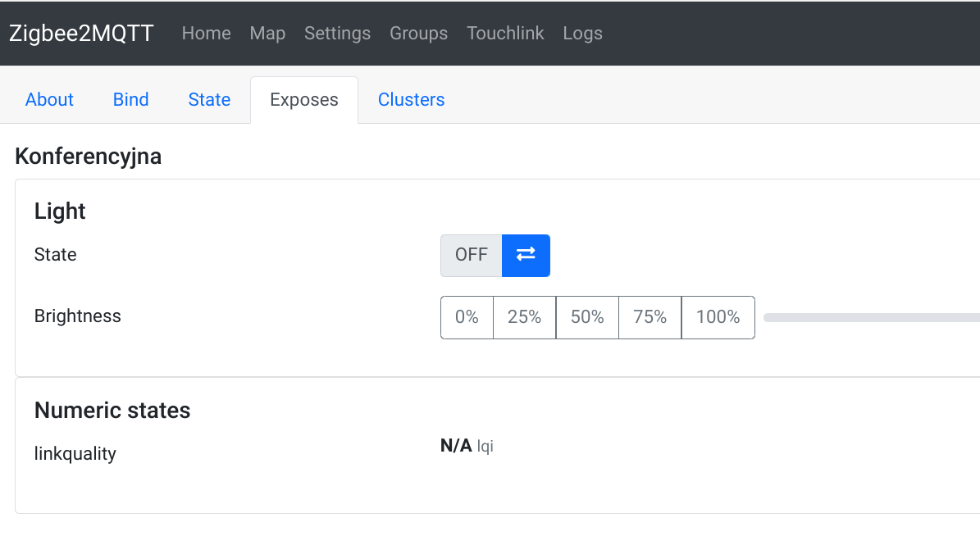View the Logs page
The width and height of the screenshot is (980, 536).
coord(582,34)
